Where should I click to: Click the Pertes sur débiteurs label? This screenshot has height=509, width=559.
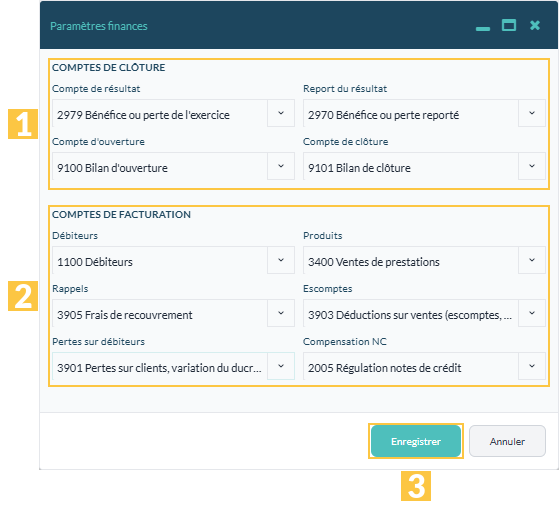pyautogui.click(x=98, y=341)
